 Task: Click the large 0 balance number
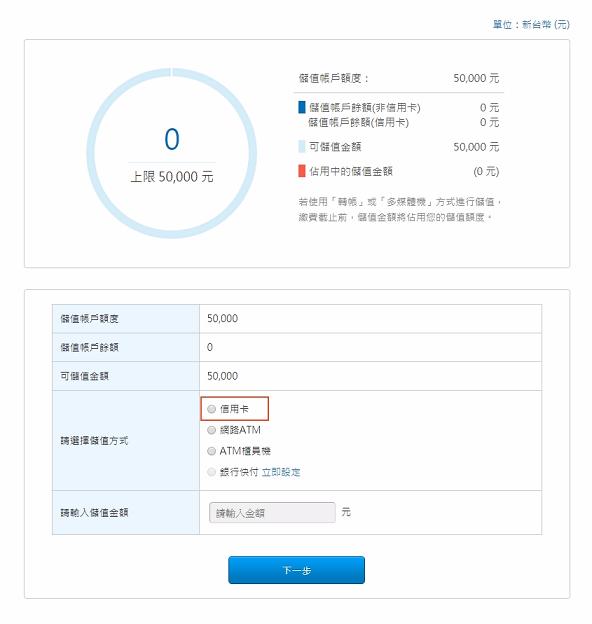[172, 139]
